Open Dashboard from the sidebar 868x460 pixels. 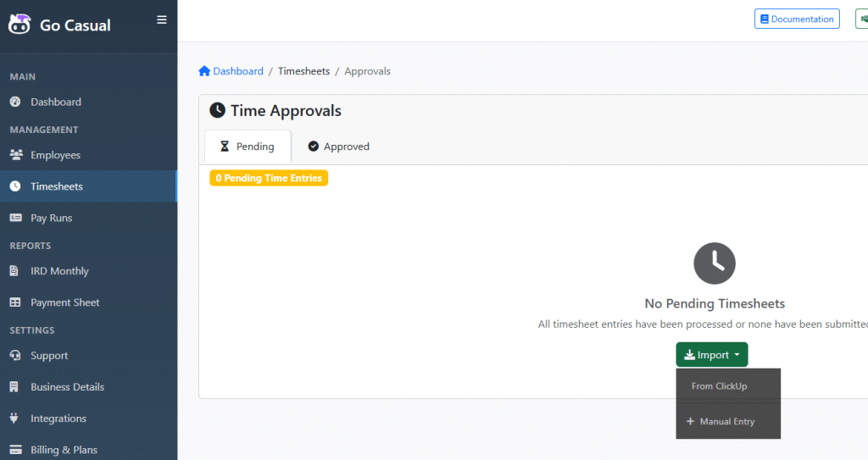[x=56, y=102]
